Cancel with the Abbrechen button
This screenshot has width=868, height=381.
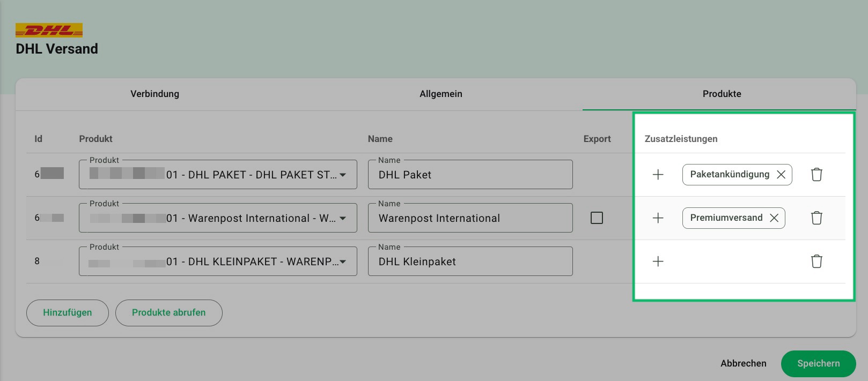743,363
